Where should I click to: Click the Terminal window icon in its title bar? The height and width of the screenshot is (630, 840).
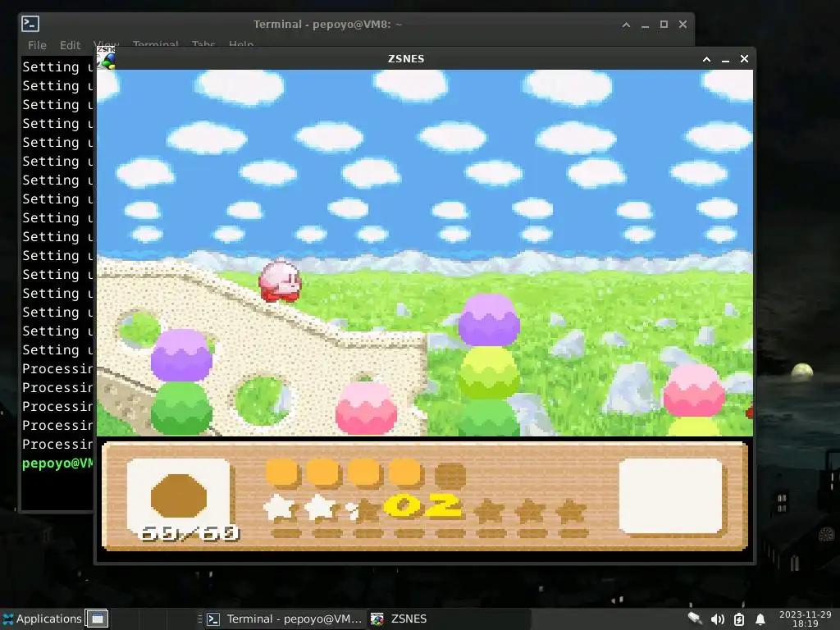(x=30, y=24)
